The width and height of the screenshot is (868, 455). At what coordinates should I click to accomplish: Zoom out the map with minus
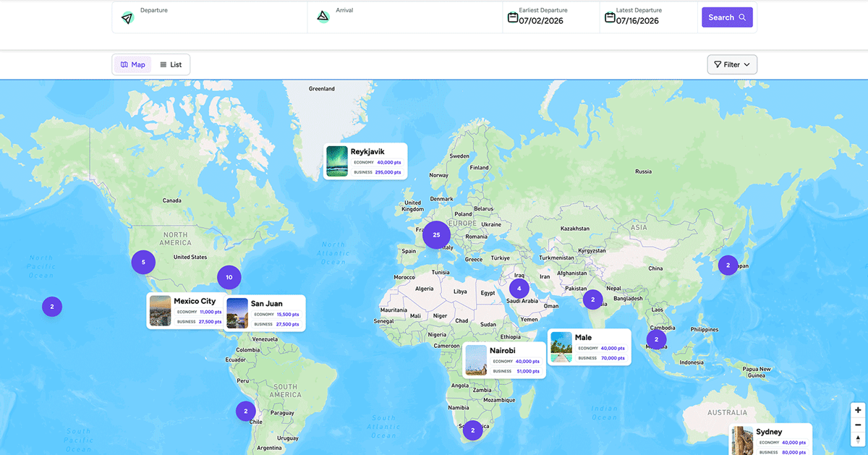(858, 425)
